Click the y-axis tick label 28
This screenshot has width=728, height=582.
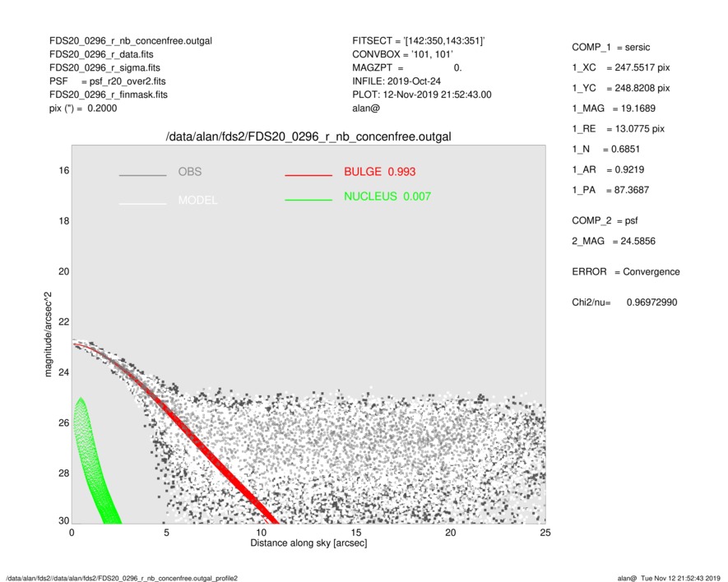click(x=63, y=473)
